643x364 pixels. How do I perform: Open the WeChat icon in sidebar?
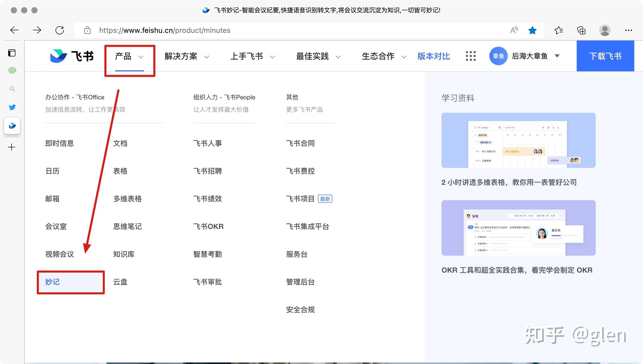pos(12,70)
